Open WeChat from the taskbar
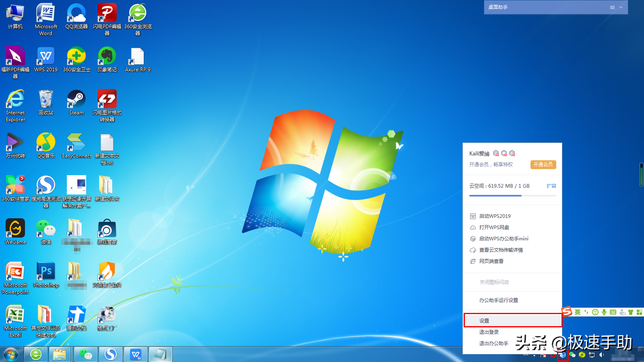 [x=85, y=354]
